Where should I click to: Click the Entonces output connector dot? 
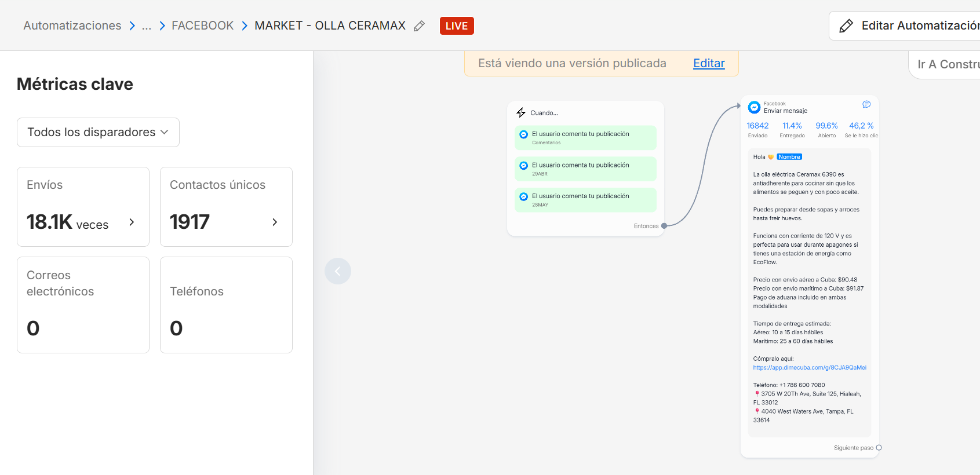pyautogui.click(x=664, y=226)
